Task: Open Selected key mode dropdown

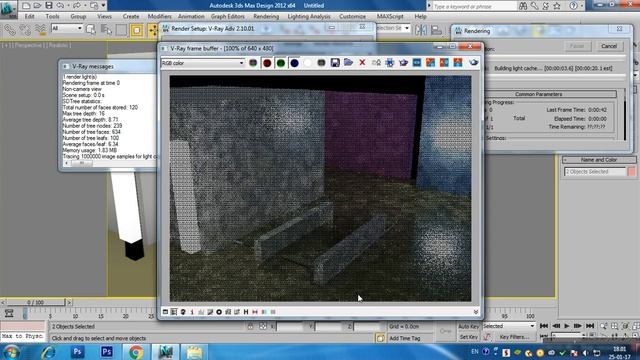Action: pos(509,326)
